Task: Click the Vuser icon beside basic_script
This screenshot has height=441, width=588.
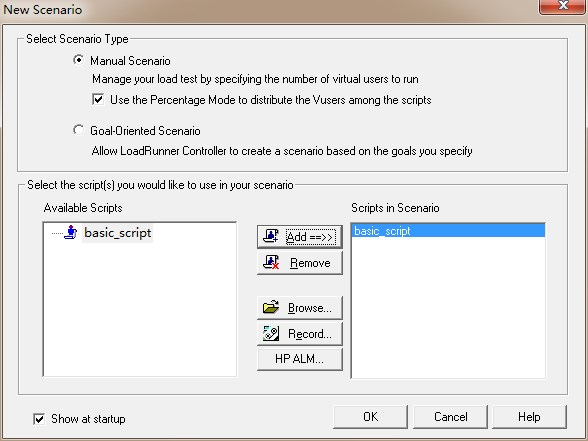Action: click(70, 232)
